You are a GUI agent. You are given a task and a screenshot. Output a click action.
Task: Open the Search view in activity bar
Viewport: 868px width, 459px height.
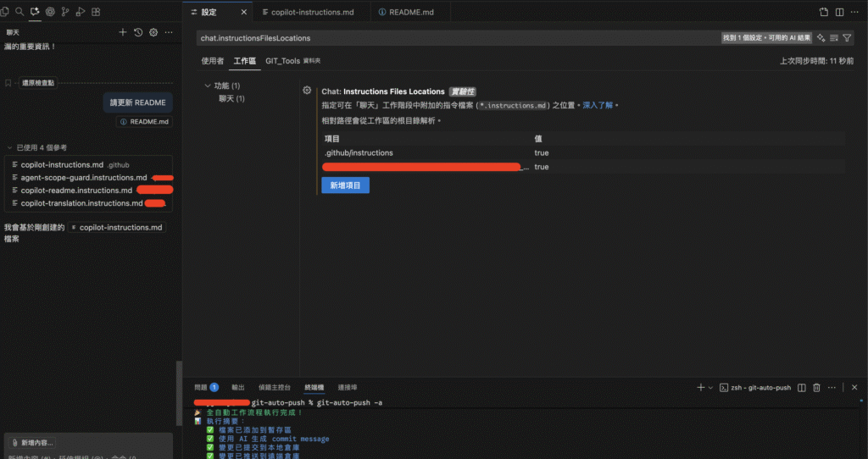click(x=19, y=13)
